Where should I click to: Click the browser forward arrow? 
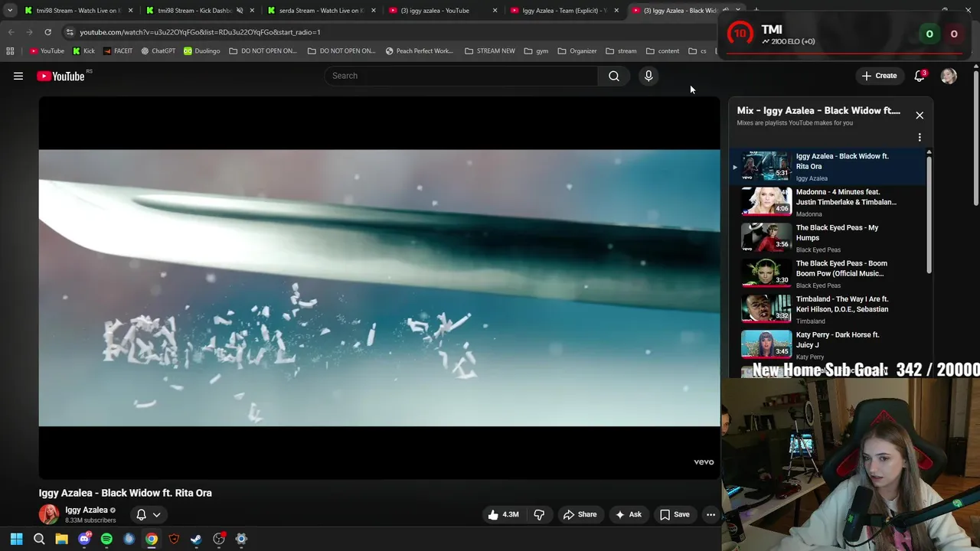click(x=29, y=32)
